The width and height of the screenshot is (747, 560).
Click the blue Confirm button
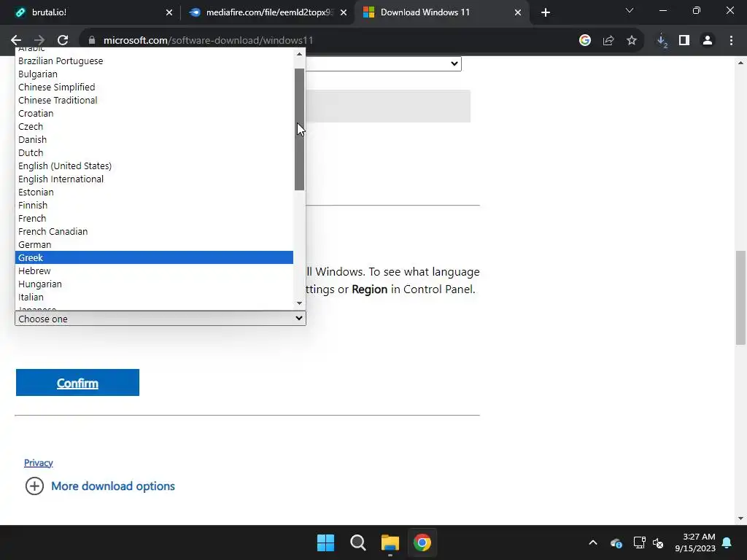click(x=77, y=382)
